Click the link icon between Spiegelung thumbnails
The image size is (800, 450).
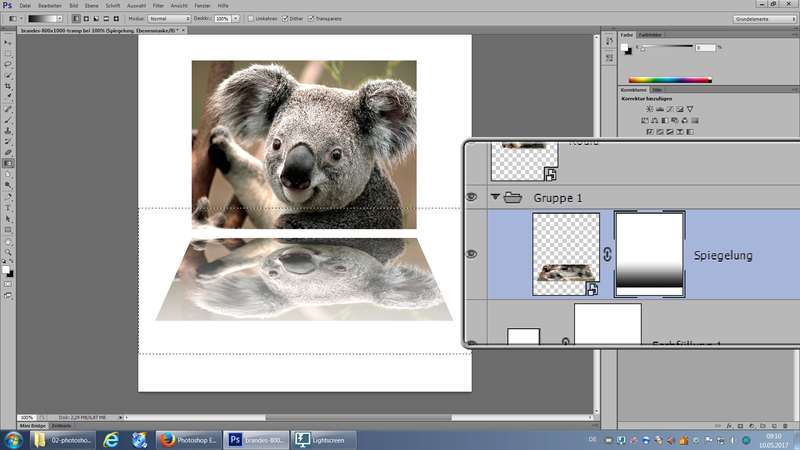[x=607, y=255]
